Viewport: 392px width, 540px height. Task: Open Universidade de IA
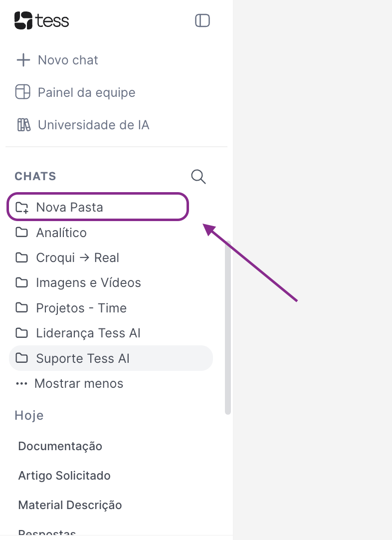click(x=93, y=125)
